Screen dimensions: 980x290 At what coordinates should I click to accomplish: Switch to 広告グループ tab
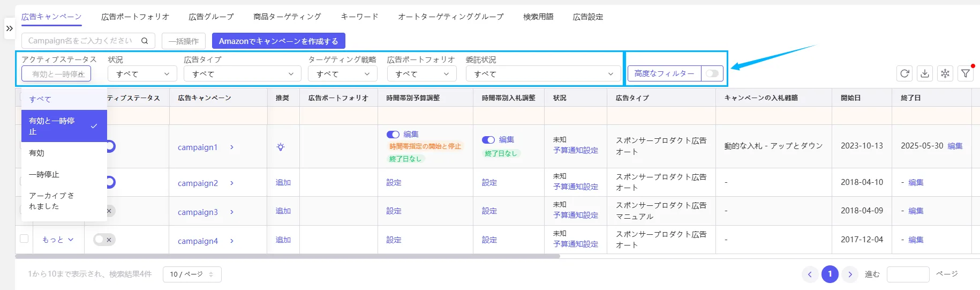click(211, 17)
